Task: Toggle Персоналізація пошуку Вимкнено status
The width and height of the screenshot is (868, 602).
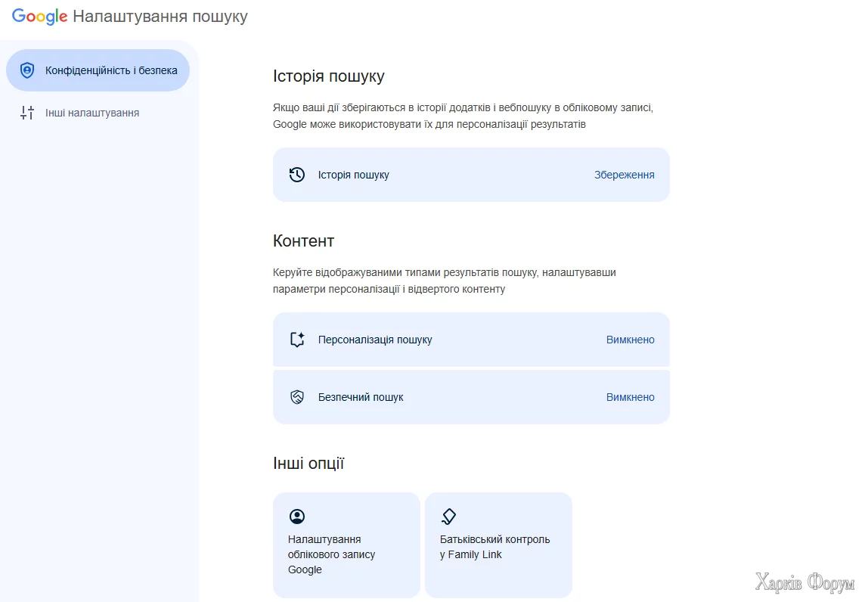Action: pos(630,340)
